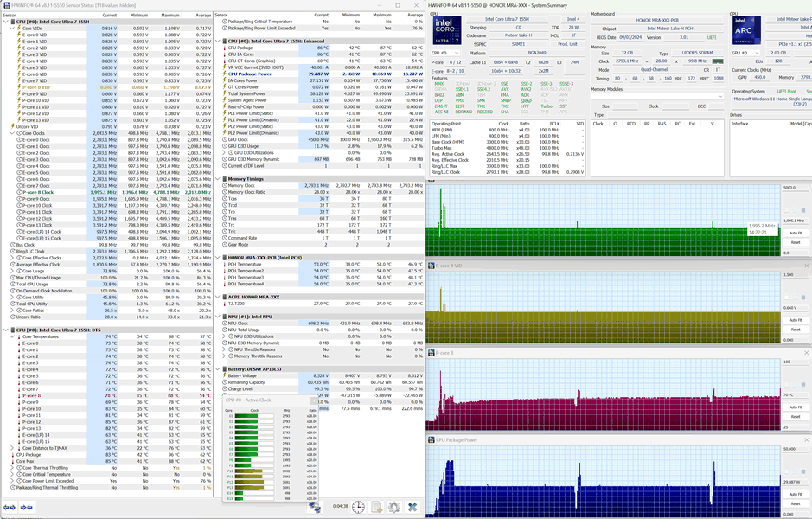The height and width of the screenshot is (519, 812).
Task: Expand Core Thermal Throttling group
Action: (x=12, y=468)
